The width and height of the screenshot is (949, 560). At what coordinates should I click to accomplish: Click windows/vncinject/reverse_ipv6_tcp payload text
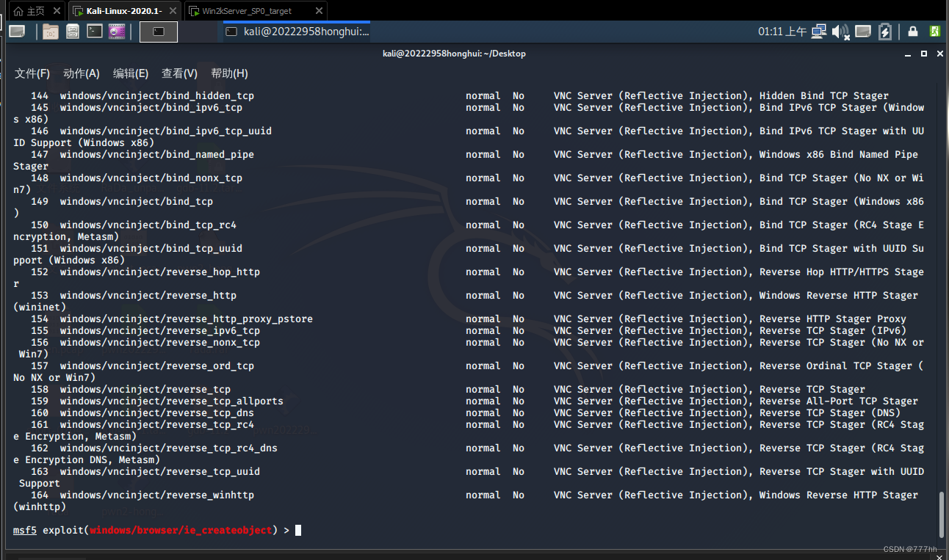coord(160,331)
